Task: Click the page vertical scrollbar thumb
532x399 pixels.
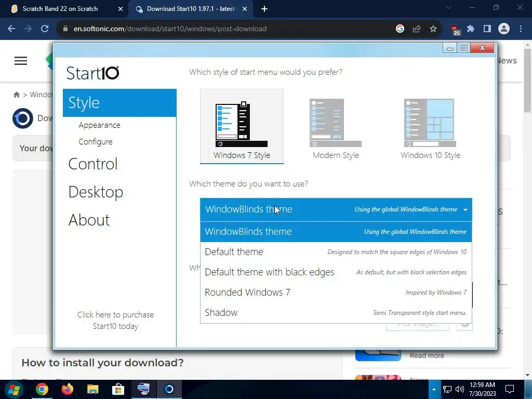Action: click(528, 81)
